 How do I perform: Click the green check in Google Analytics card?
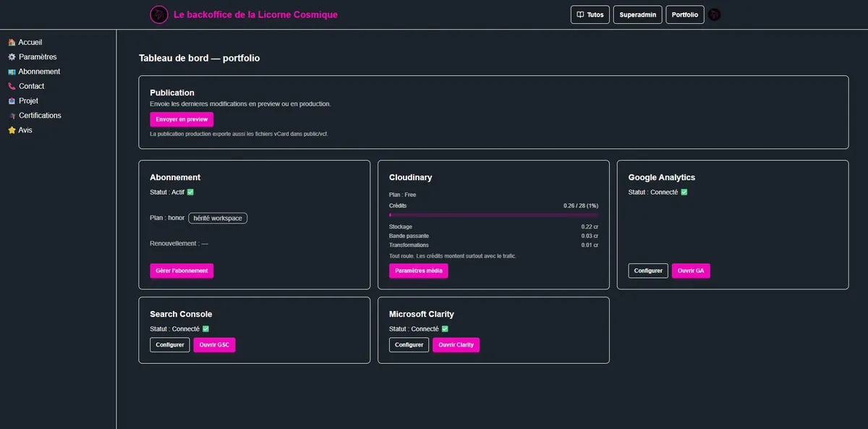pyautogui.click(x=684, y=192)
